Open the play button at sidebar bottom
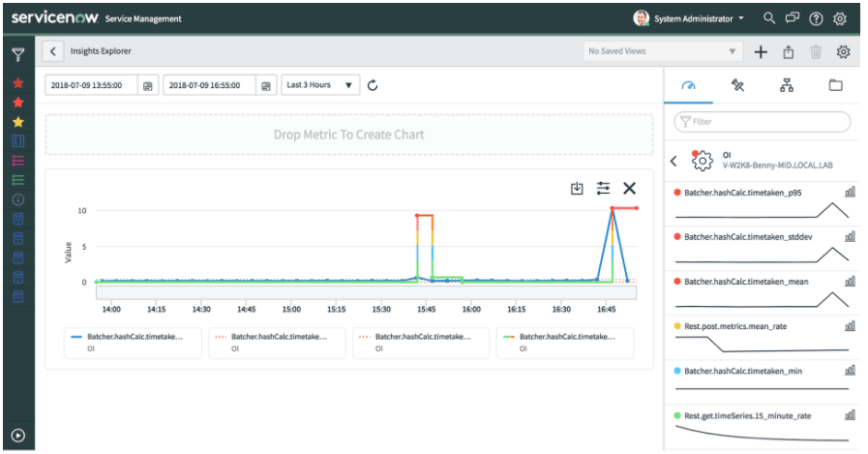The height and width of the screenshot is (454, 868). tap(18, 436)
